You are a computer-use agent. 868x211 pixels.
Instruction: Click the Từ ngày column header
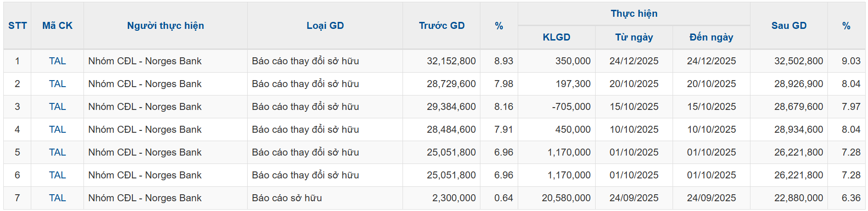(x=634, y=37)
